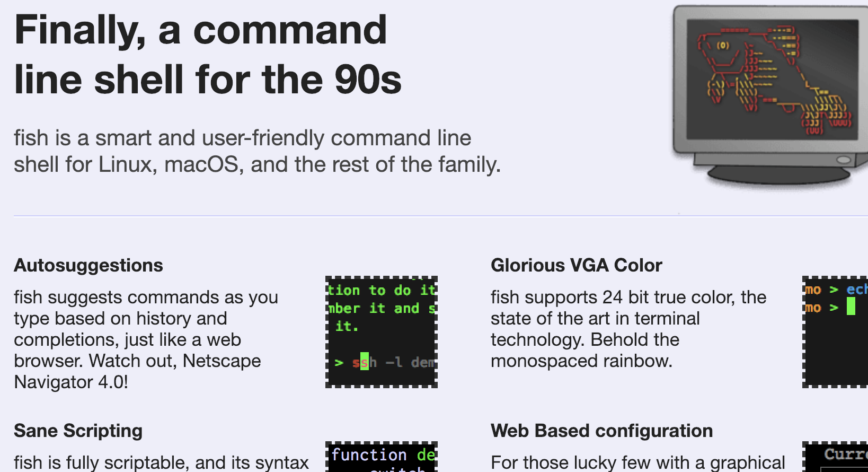The image size is (868, 472).
Task: Click the ASCII art fish on the monitor screen
Action: [774, 77]
